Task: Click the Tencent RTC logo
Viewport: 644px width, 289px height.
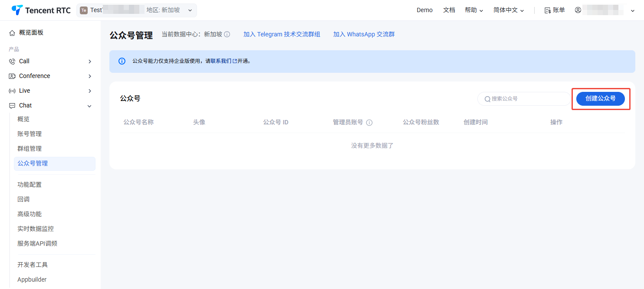Action: [41, 10]
